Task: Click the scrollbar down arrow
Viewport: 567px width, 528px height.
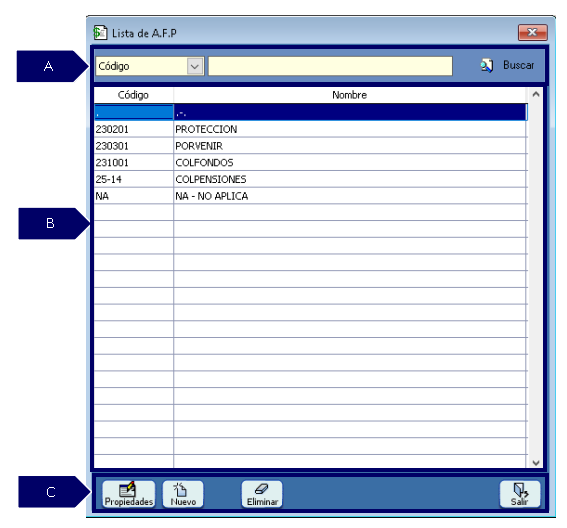Action: (x=536, y=463)
